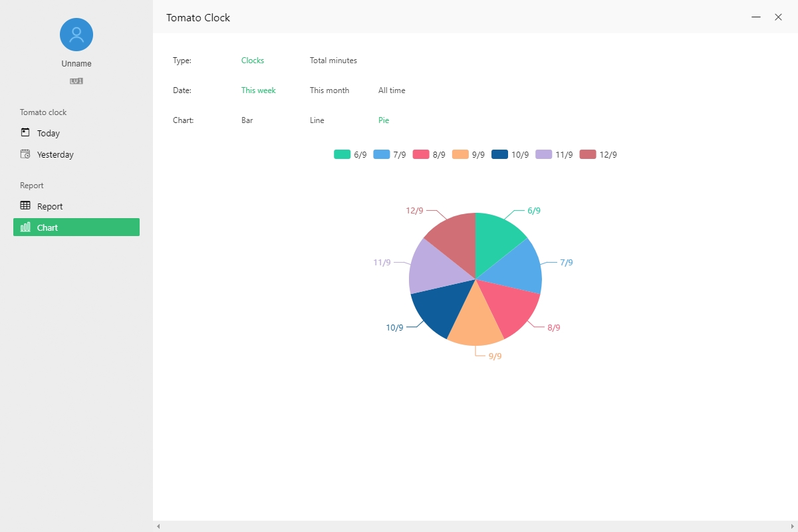Click the Today calendar icon

pos(25,132)
